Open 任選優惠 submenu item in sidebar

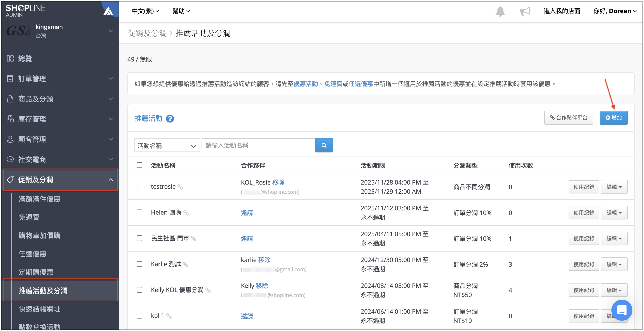pyautogui.click(x=32, y=254)
